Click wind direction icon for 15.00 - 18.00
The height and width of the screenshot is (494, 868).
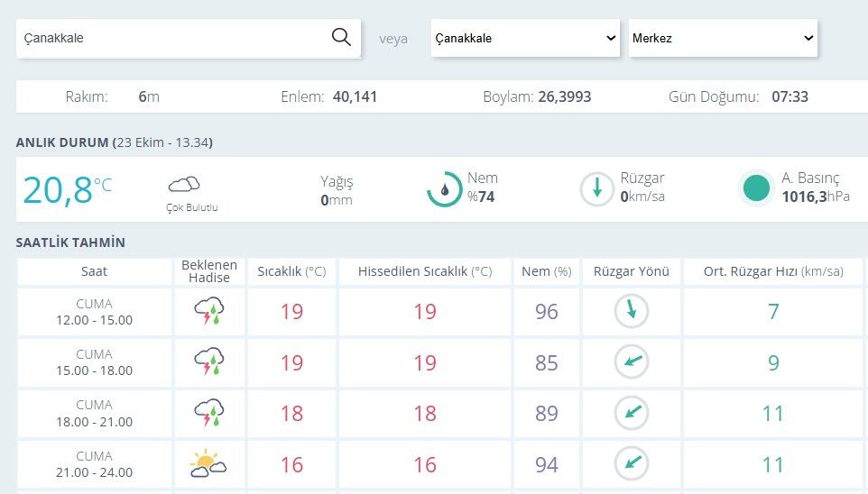coord(631,361)
